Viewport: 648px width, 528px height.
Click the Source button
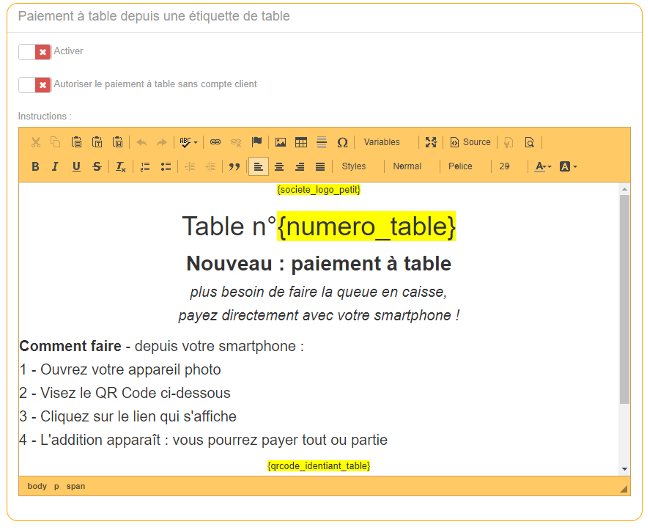pos(470,142)
